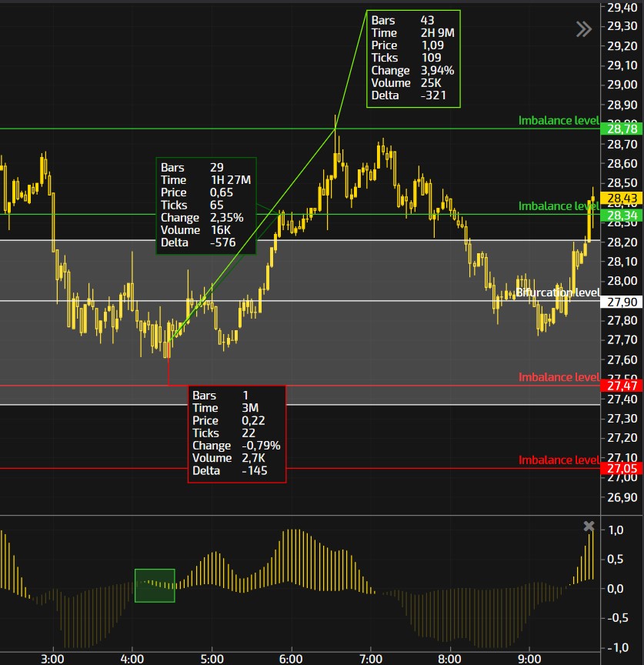This screenshot has height=665, width=644.
Task: Click the red 1-bar measurement info box
Action: [x=236, y=433]
